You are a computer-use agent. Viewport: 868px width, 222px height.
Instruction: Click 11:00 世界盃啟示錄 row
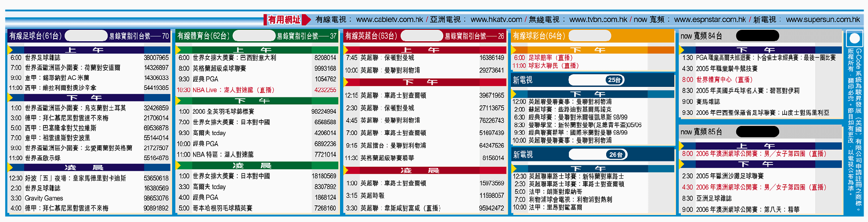[x=89, y=158]
